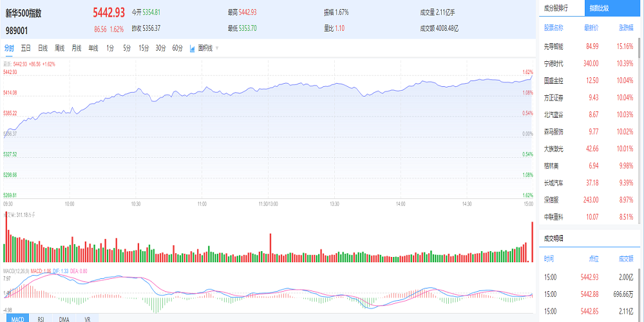Switch to the 15分 minute interval
The height and width of the screenshot is (322, 644).
(x=144, y=48)
